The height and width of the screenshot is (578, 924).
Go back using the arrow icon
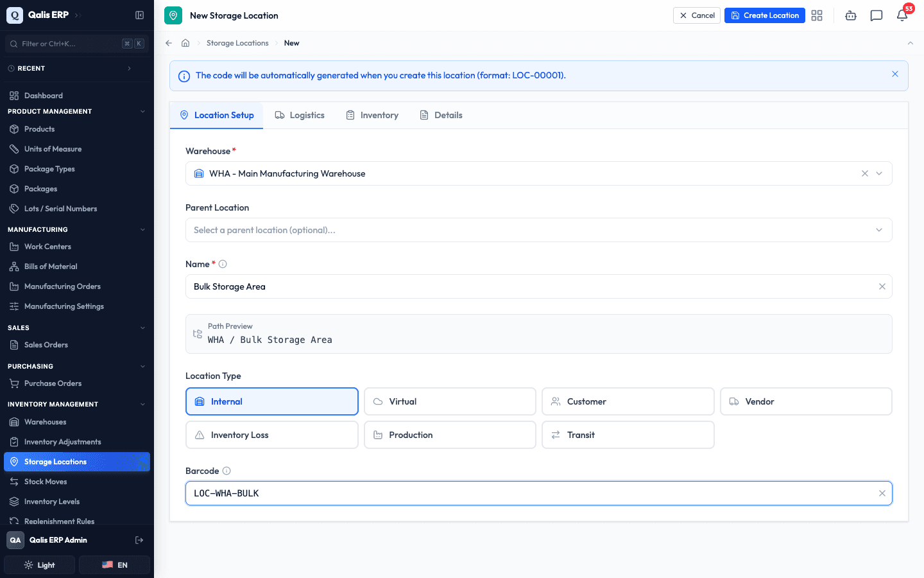click(x=169, y=43)
